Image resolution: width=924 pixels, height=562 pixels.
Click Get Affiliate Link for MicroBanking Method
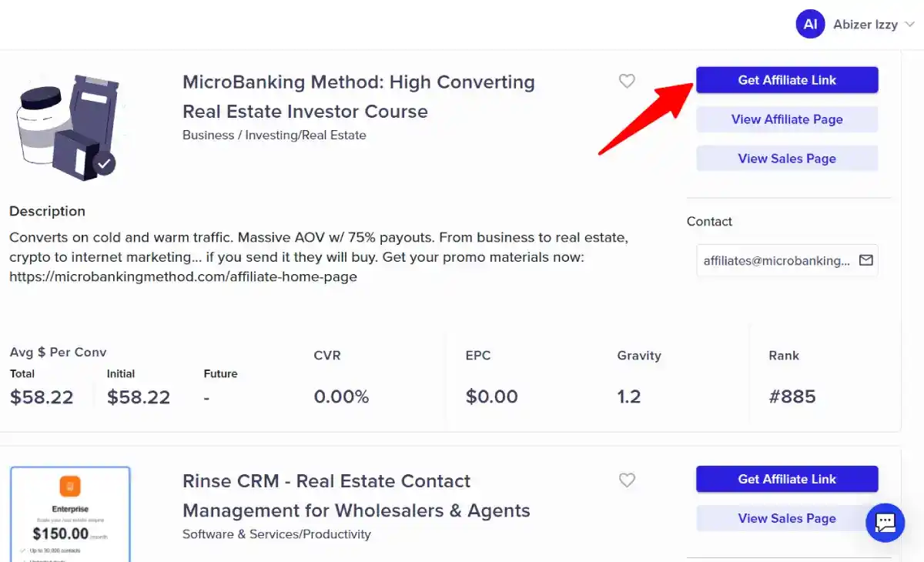(786, 80)
